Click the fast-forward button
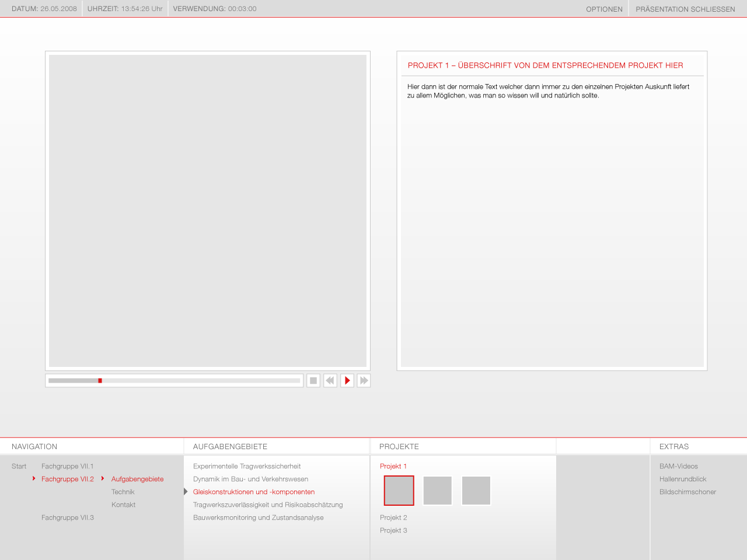 point(364,380)
